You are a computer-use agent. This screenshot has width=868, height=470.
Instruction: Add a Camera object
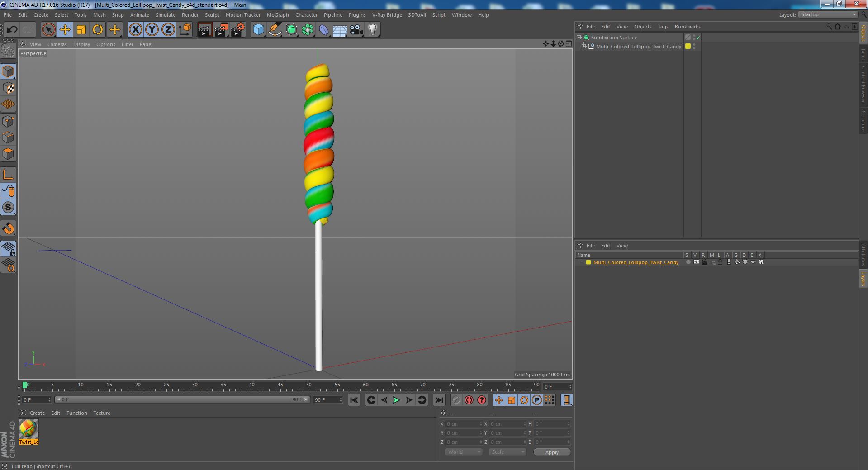(x=356, y=30)
